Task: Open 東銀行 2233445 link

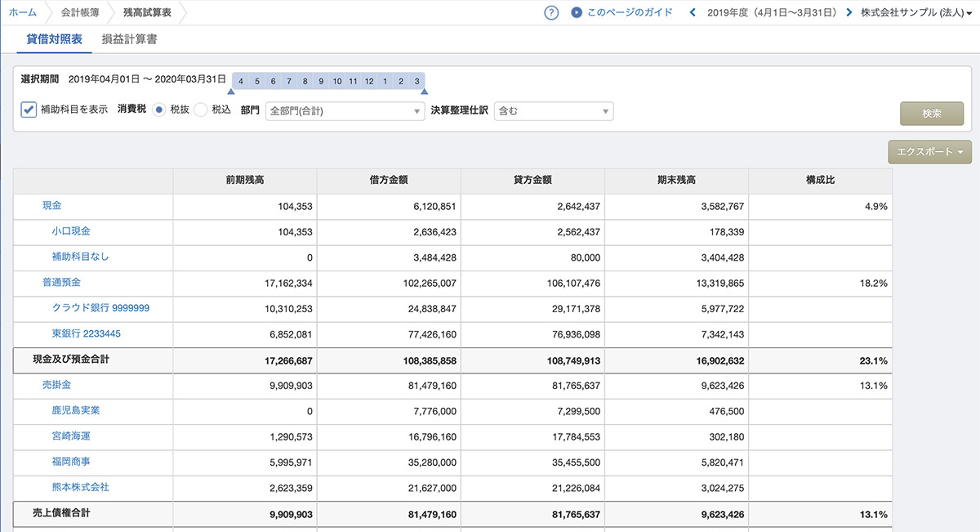Action: click(87, 333)
